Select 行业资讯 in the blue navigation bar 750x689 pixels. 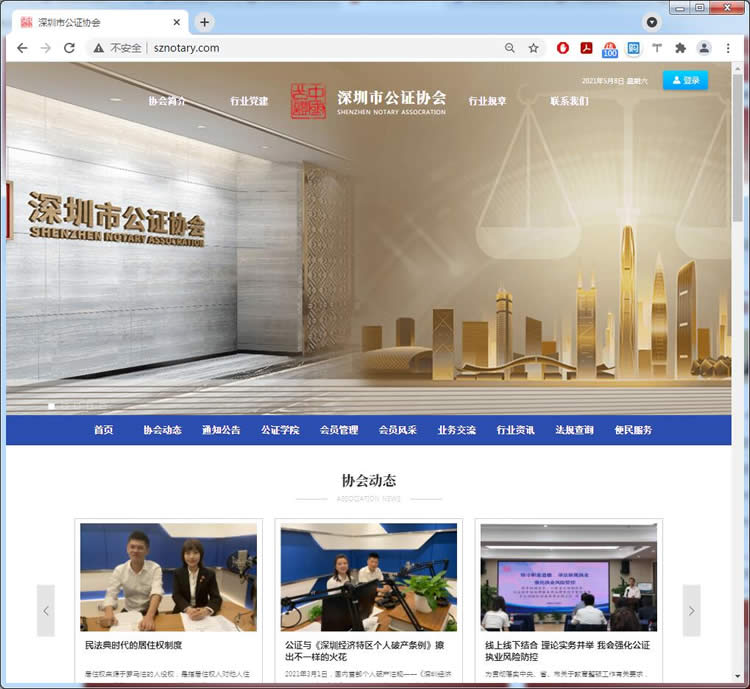516,430
